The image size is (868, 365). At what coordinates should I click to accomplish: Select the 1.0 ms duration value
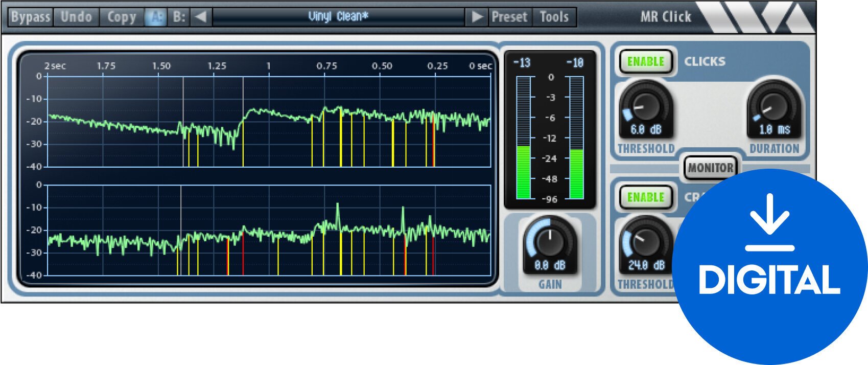775,130
